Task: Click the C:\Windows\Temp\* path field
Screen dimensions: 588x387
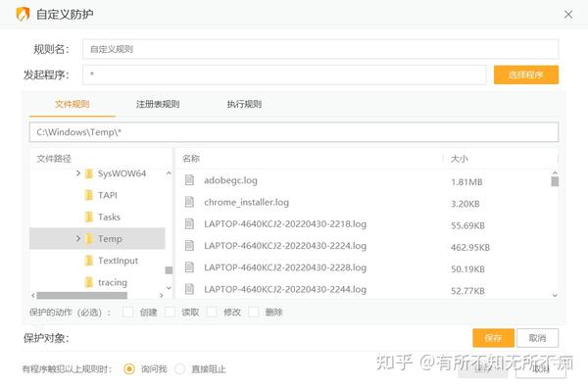Action: coord(294,132)
